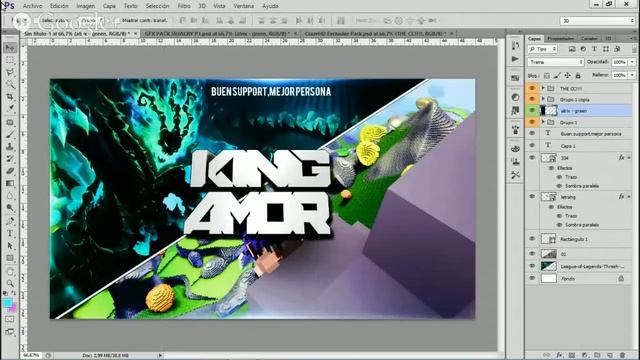Open the Edición menu
This screenshot has width=640, height=360.
pyautogui.click(x=59, y=6)
